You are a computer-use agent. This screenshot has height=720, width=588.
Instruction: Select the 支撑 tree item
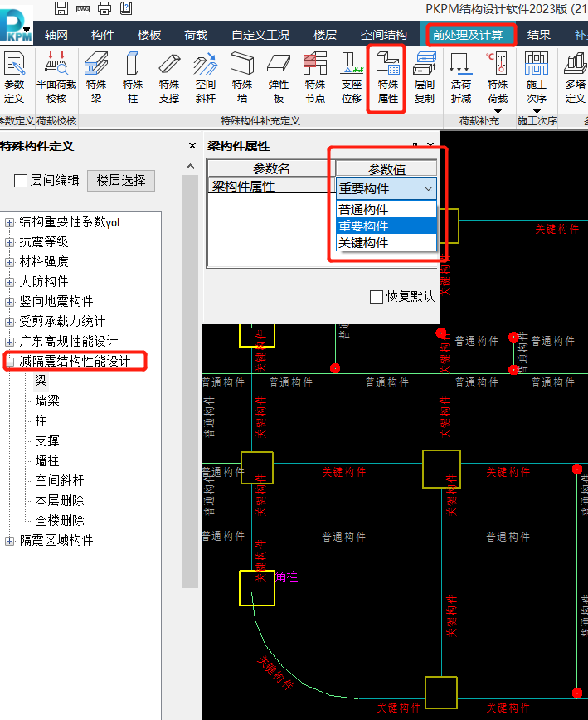tap(47, 440)
